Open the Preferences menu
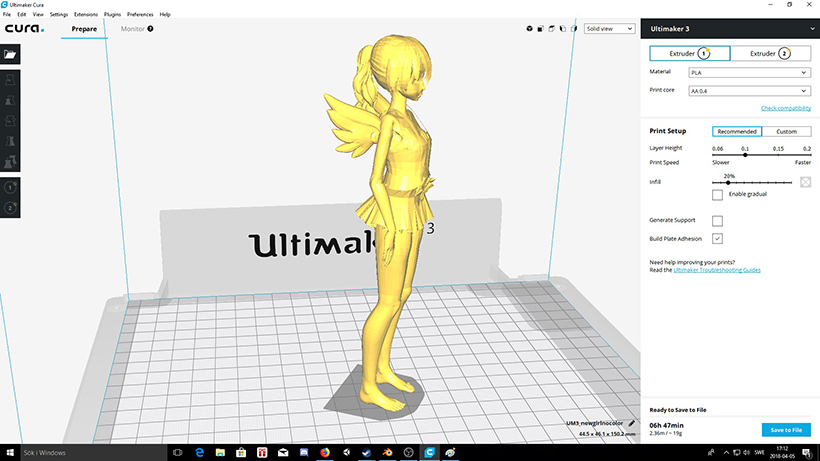 tap(140, 14)
